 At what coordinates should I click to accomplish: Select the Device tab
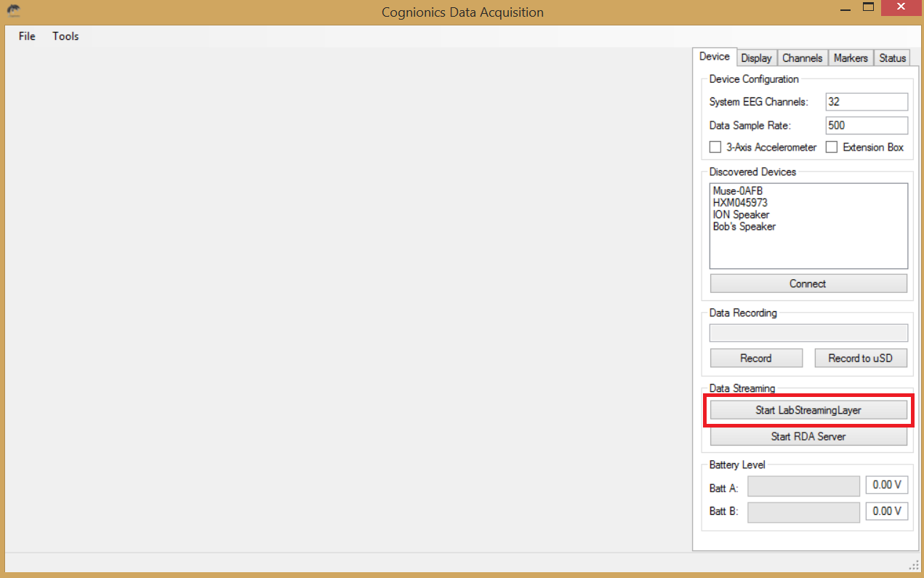(715, 57)
